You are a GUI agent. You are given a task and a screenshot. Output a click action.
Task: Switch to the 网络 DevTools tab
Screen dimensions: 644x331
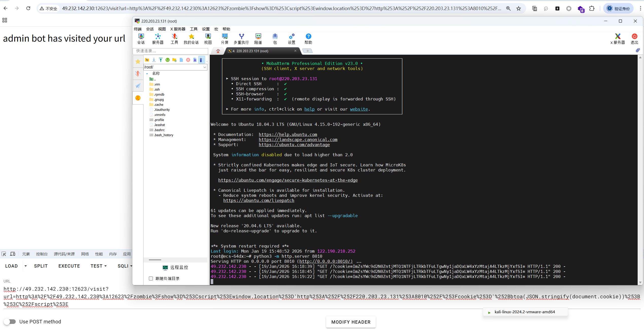point(85,254)
